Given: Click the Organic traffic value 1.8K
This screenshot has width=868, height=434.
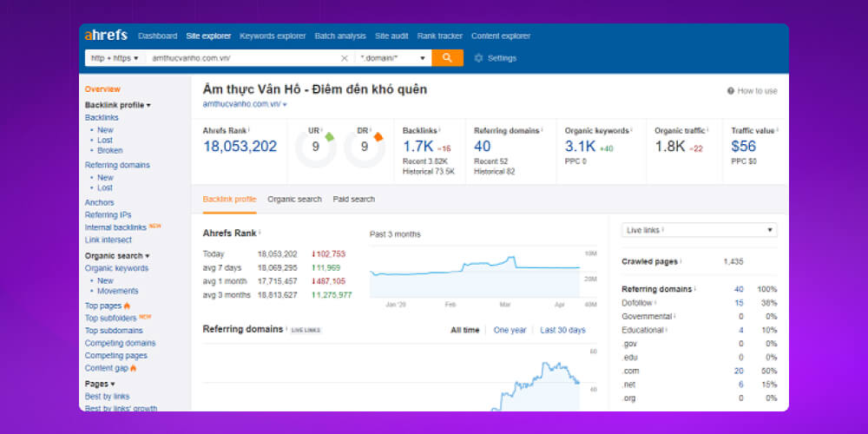Looking at the screenshot, I should [x=670, y=147].
